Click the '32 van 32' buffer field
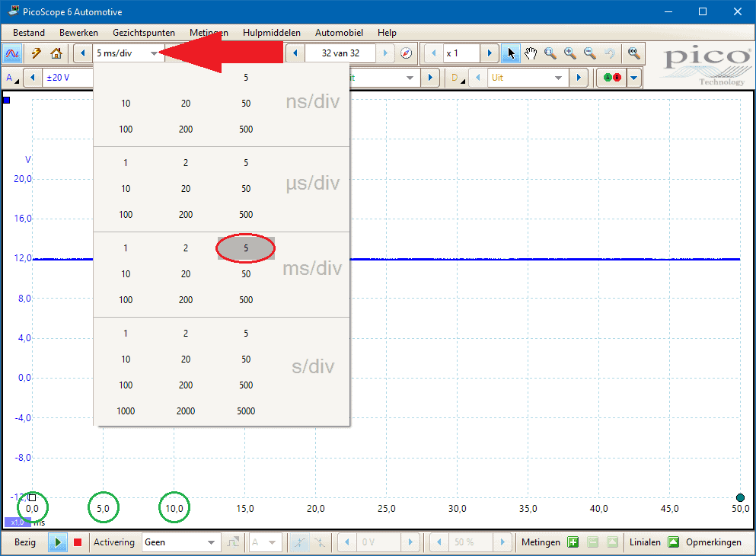The width and height of the screenshot is (756, 556). pos(340,53)
